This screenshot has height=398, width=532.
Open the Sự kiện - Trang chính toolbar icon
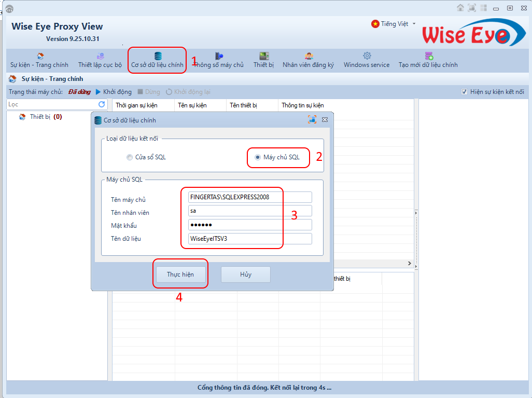[40, 56]
